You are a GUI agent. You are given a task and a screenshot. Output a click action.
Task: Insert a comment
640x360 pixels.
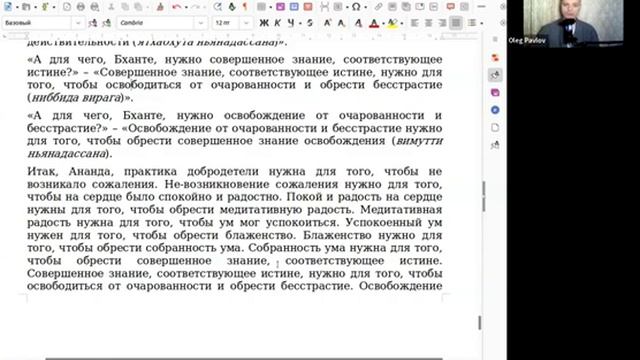tap(451, 7)
